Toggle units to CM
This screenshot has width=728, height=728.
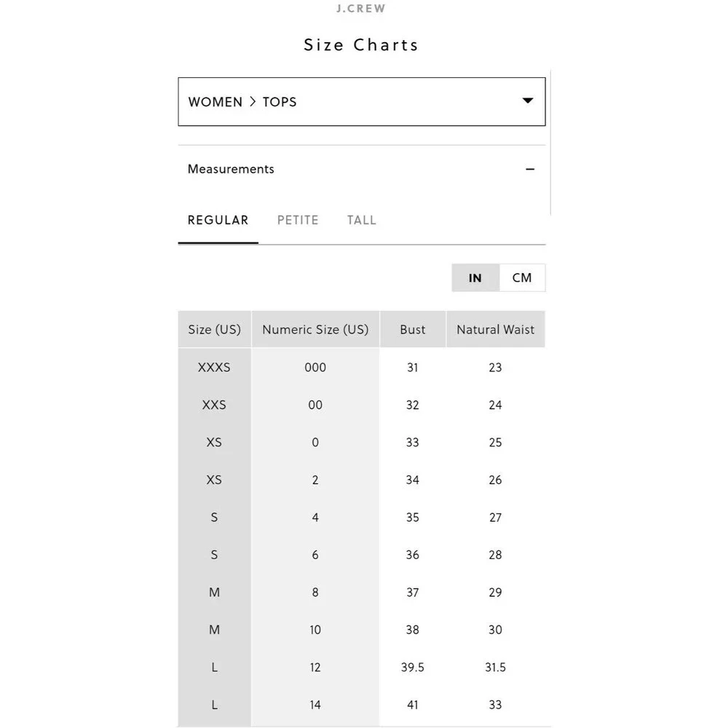[x=522, y=277]
